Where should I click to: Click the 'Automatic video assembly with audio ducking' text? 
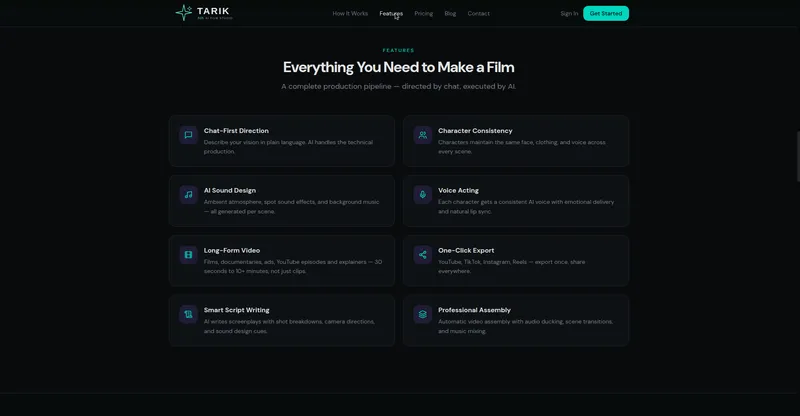coord(526,326)
